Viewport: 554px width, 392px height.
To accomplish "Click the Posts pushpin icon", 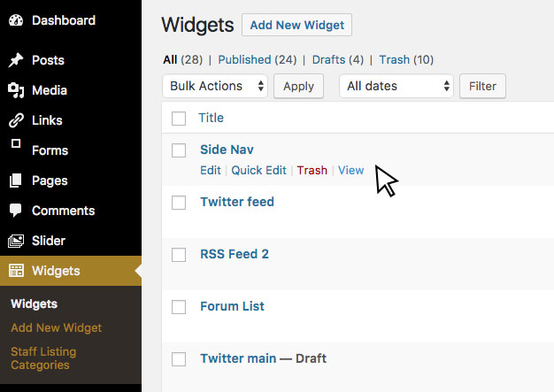I will point(16,60).
